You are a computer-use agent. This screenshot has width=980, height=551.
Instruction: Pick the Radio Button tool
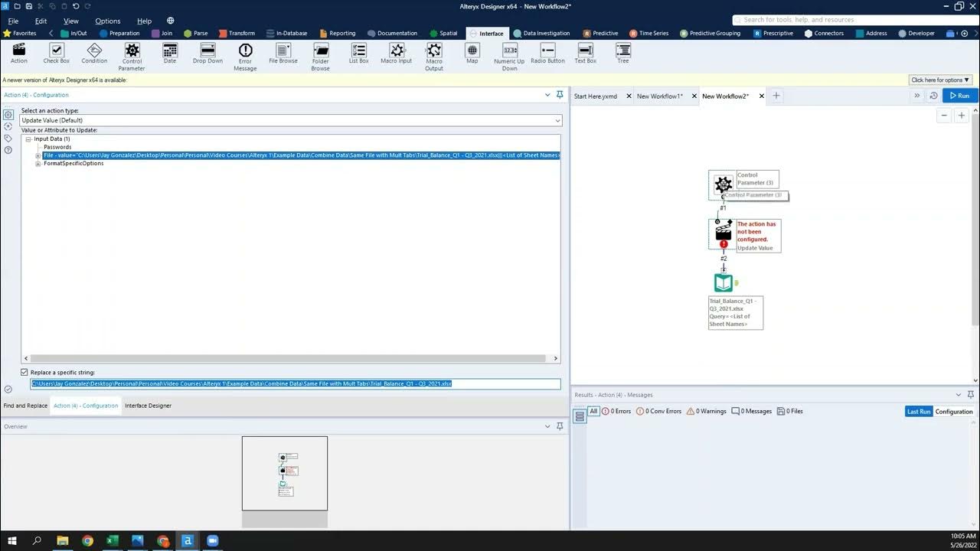pyautogui.click(x=547, y=52)
